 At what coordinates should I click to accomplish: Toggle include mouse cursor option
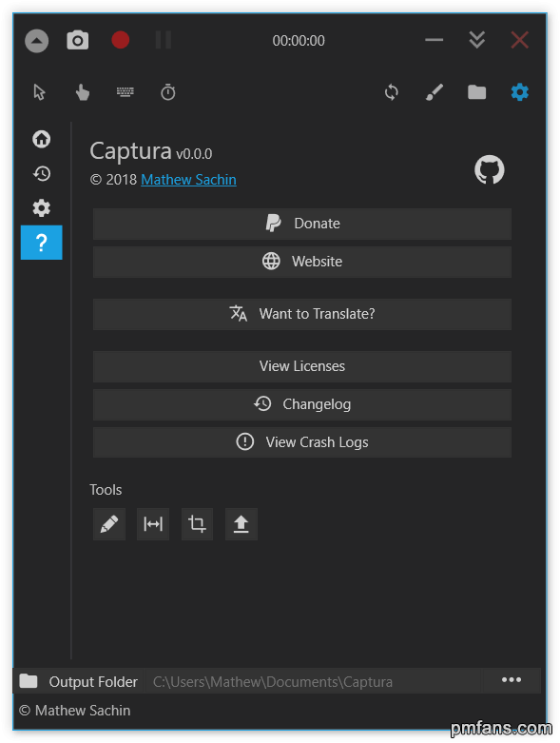pos(39,92)
